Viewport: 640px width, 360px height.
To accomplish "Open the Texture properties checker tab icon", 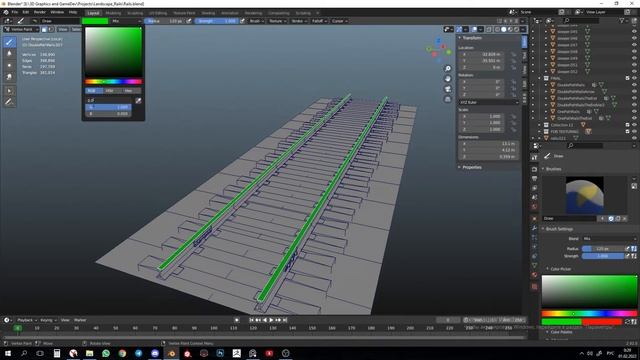I will [x=534, y=287].
